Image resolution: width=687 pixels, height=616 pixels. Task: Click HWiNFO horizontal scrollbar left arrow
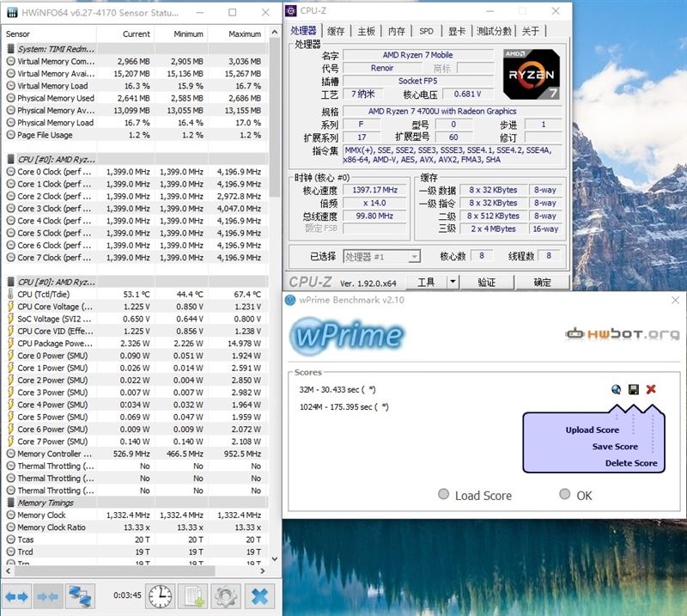[x=9, y=570]
